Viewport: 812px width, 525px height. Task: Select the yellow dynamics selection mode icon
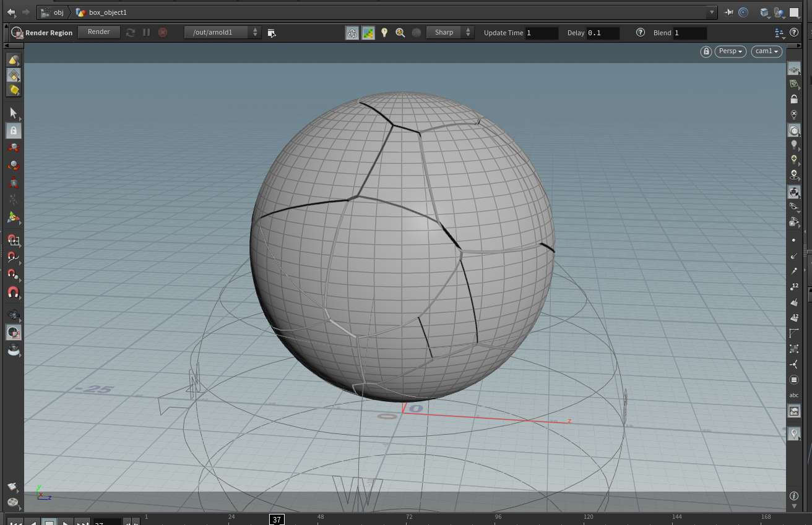[14, 90]
